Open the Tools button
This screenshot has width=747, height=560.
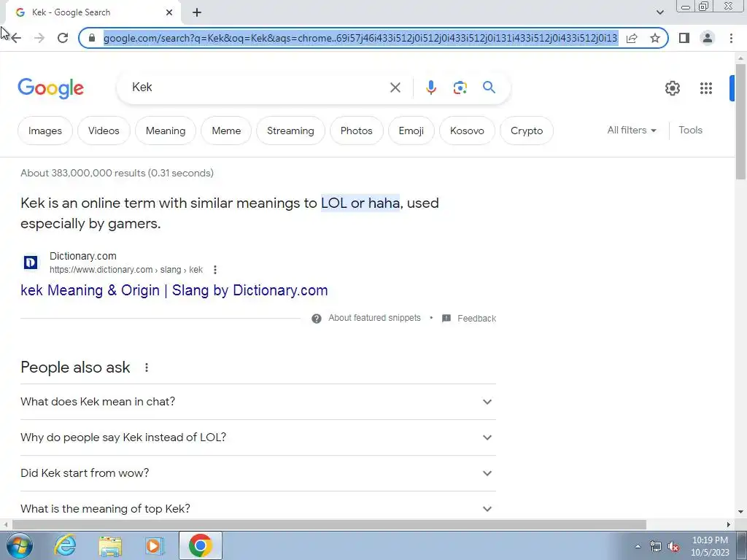[x=690, y=130]
